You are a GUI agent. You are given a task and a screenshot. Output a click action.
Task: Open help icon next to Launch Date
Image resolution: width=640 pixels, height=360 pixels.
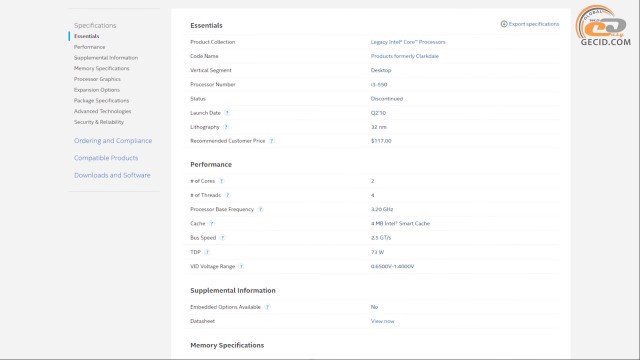(227, 113)
